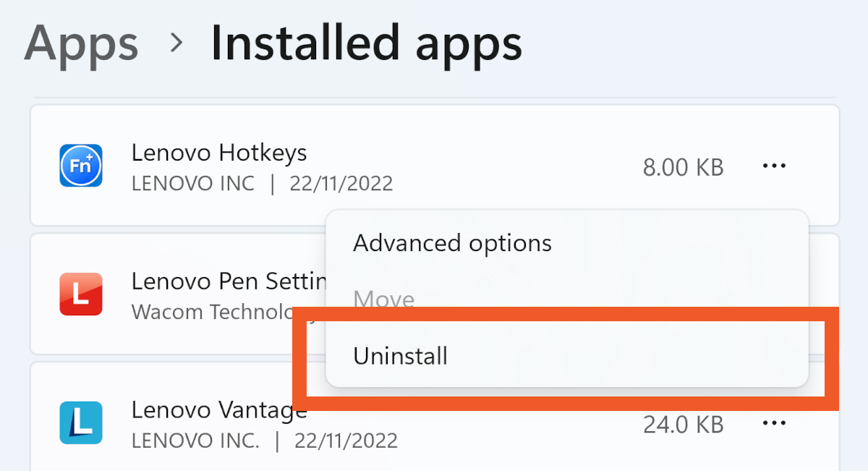
Task: Click the 8.00 KB size of Lenovo Hotkeys
Action: click(683, 167)
